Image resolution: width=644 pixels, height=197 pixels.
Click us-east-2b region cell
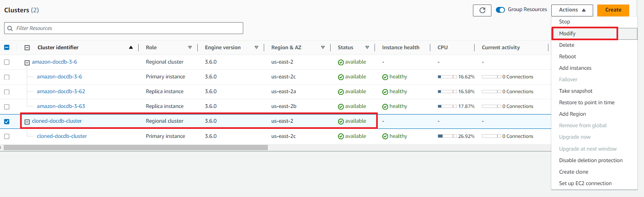284,106
